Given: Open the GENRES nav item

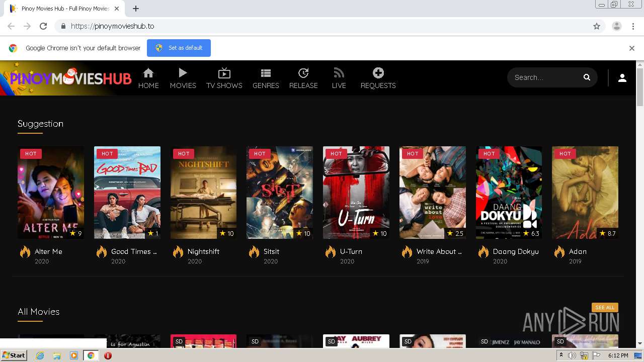Looking at the screenshot, I should (266, 79).
